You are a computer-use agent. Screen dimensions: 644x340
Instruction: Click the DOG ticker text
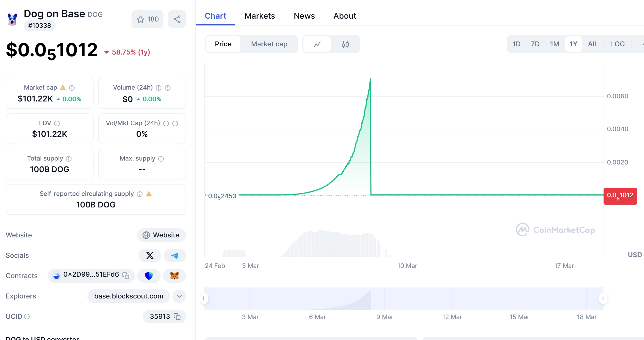click(x=95, y=14)
